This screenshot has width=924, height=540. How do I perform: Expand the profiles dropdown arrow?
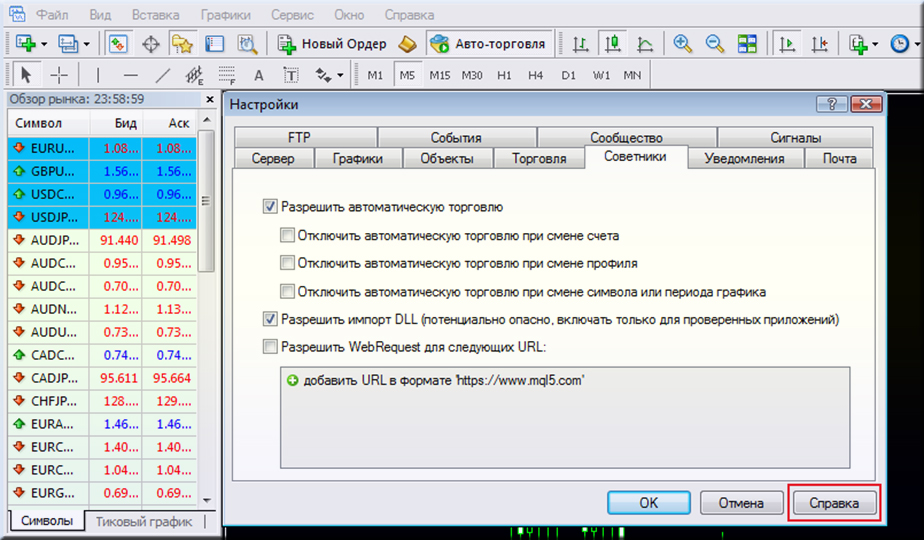click(x=86, y=44)
